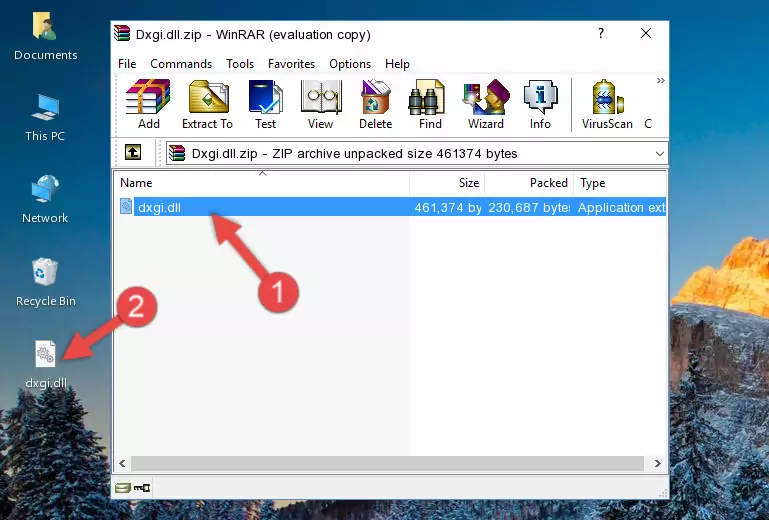This screenshot has height=520, width=769.
Task: Select the dxgi.dll desktop file icon
Action: (x=46, y=364)
